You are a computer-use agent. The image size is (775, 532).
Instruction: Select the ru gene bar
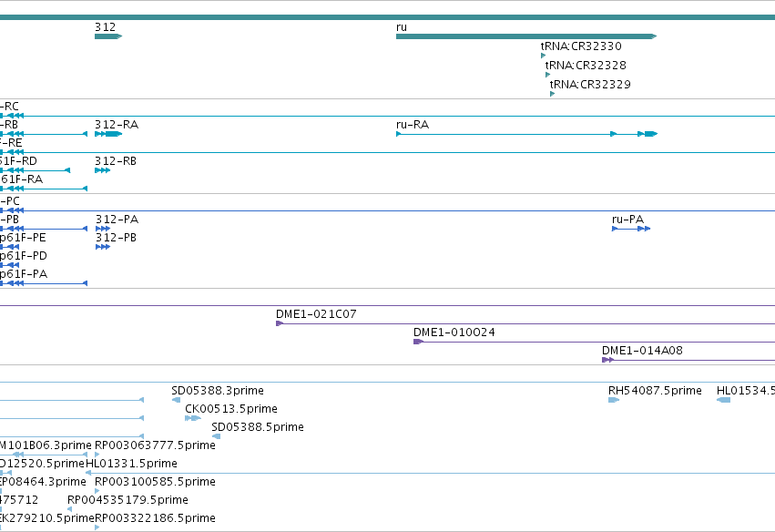(526, 36)
